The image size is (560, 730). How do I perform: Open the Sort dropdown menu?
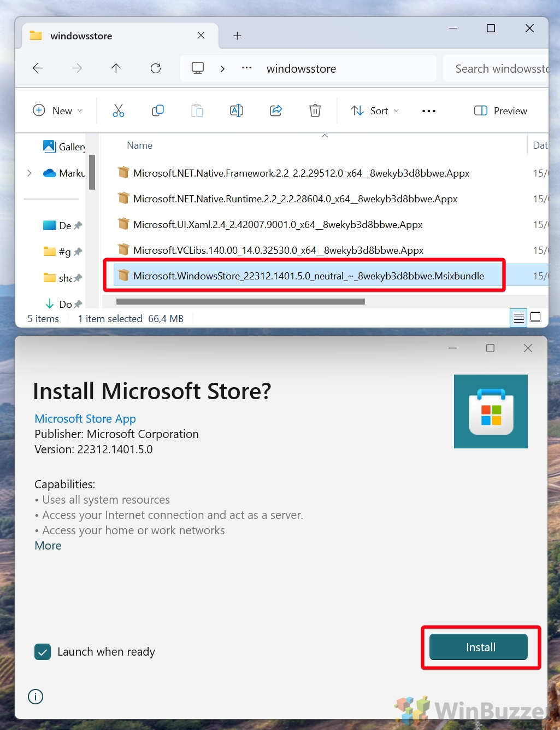(x=375, y=111)
